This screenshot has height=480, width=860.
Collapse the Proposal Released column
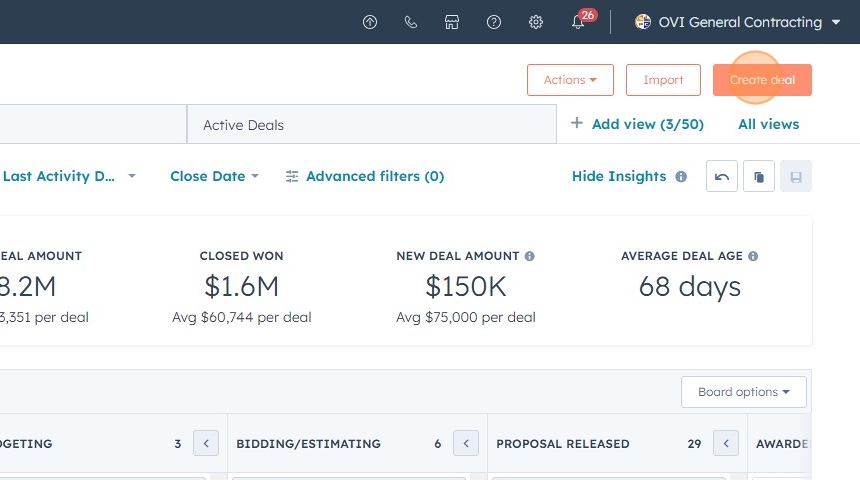(x=726, y=443)
